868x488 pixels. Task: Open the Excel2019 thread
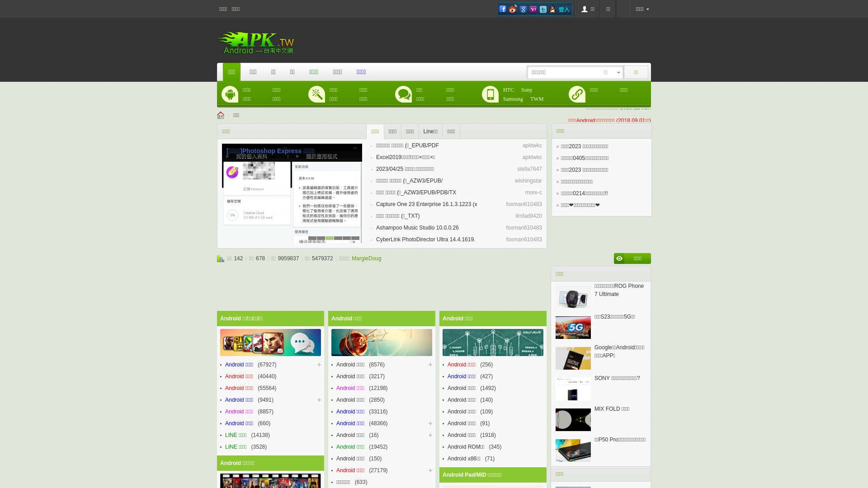point(406,157)
